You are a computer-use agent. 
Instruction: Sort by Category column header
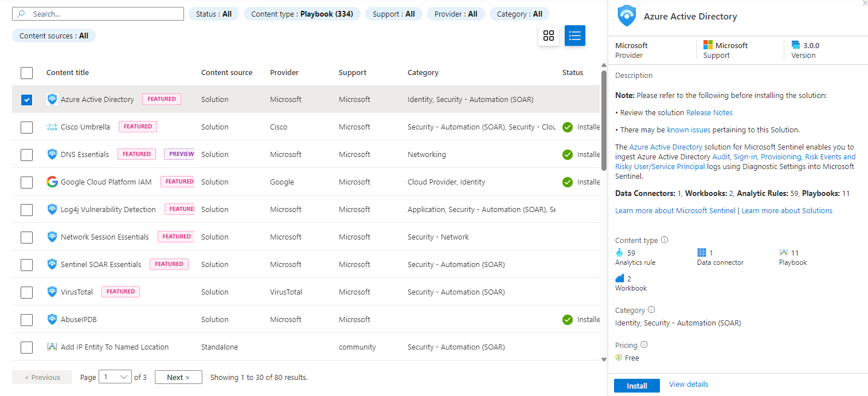[x=423, y=73]
